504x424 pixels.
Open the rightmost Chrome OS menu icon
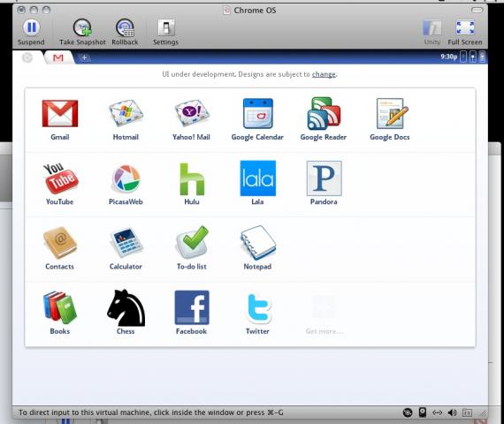pyautogui.click(x=482, y=57)
